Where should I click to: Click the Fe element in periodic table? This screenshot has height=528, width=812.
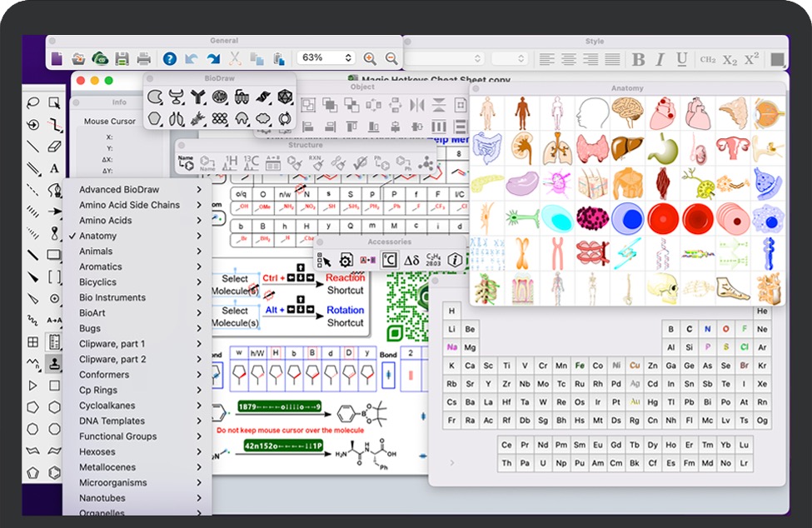point(579,366)
